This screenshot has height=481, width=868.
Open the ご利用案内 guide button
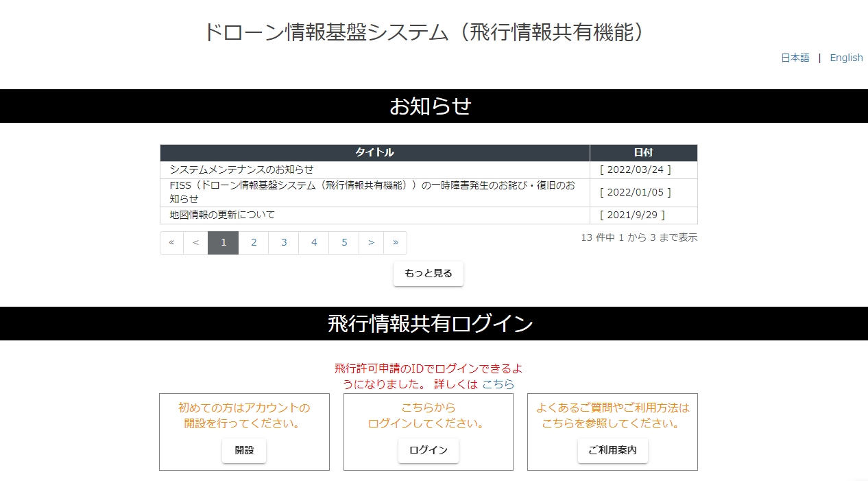pos(612,451)
